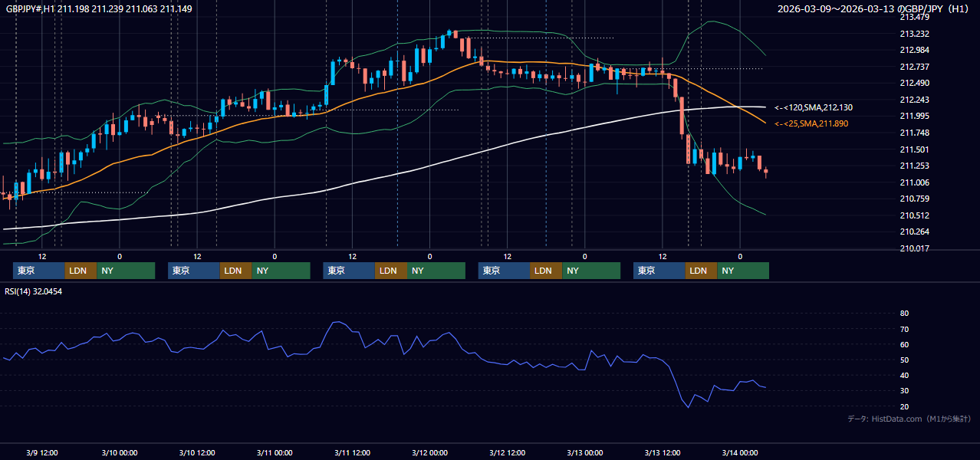Click the 120 SMA label reading 212.130
The image size is (980, 460).
click(x=814, y=107)
